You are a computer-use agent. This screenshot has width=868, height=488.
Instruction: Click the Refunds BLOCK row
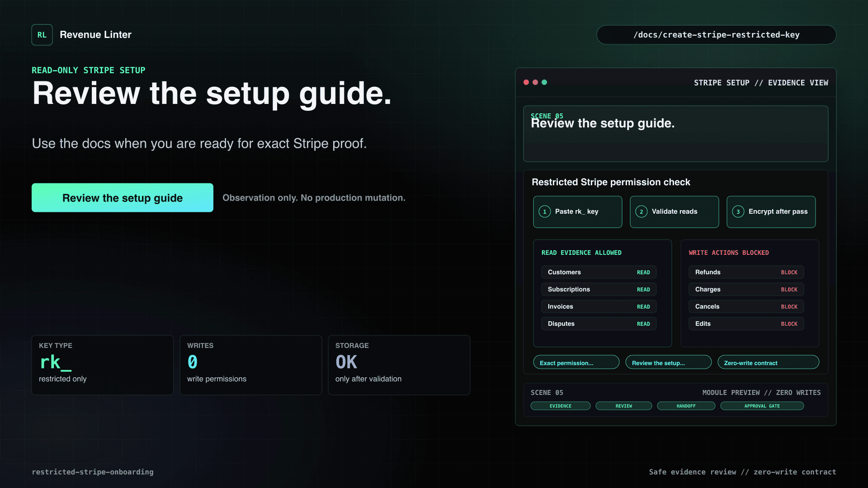pos(746,272)
